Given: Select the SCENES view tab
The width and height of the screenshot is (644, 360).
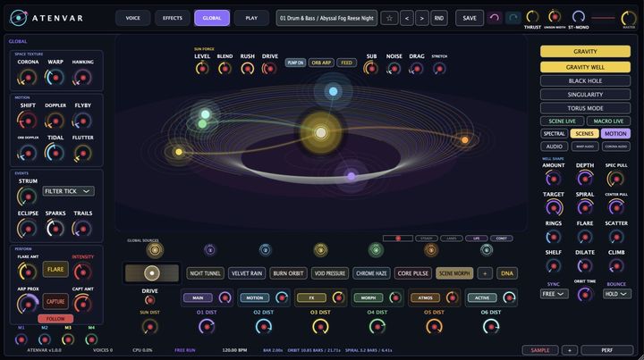Looking at the screenshot, I should point(584,134).
